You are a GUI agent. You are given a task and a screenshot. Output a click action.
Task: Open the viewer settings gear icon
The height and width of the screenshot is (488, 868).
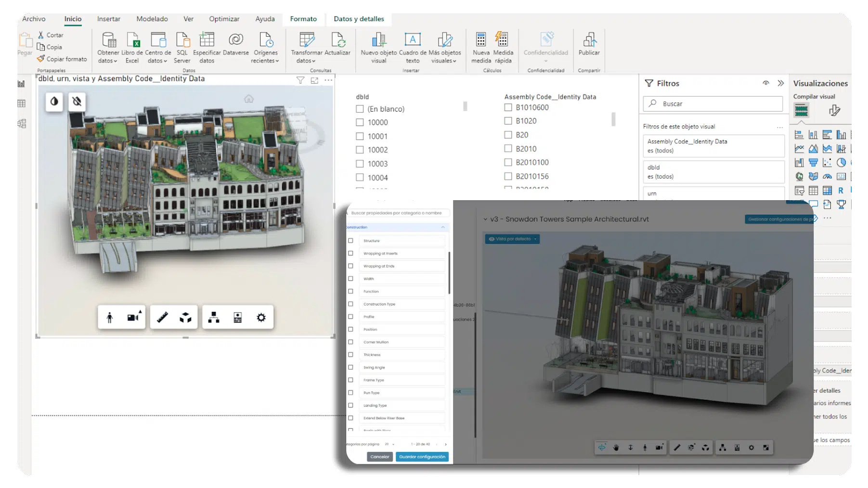(x=261, y=318)
